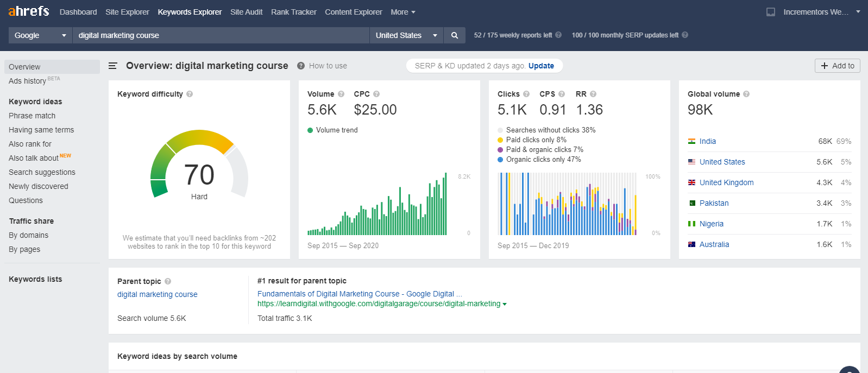Click the India flag icon
Image resolution: width=868 pixels, height=373 pixels.
click(x=691, y=141)
